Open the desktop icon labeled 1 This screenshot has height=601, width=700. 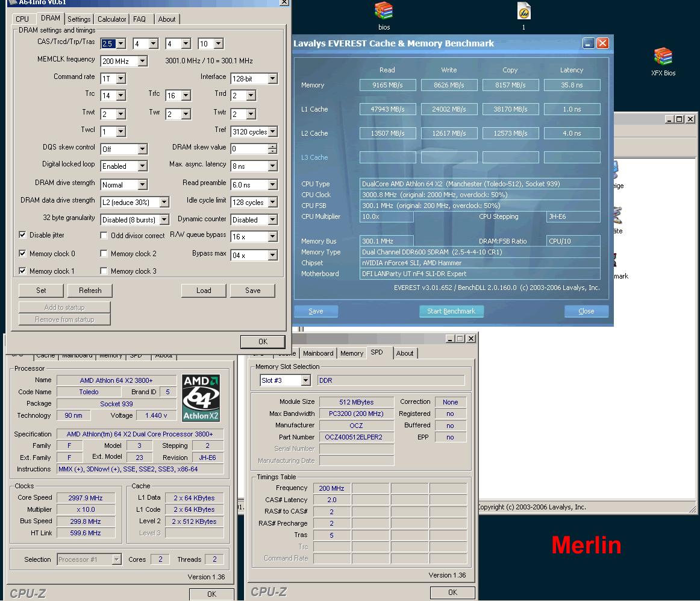(x=523, y=16)
